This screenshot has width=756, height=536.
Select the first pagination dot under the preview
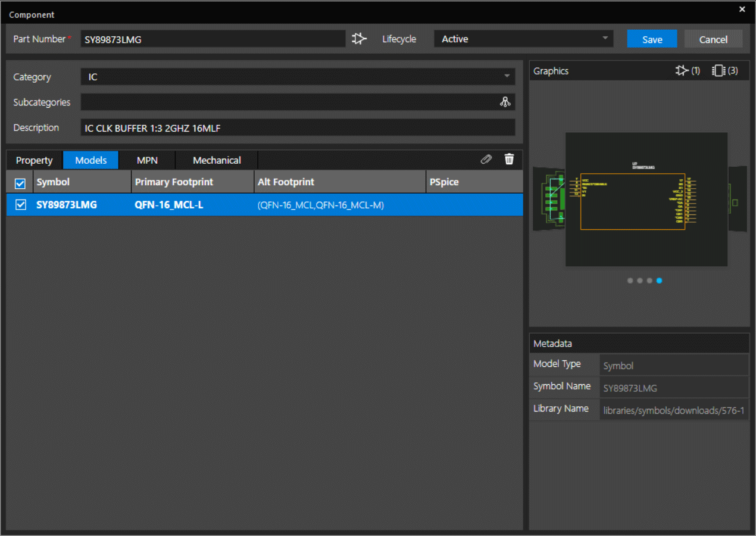coord(630,281)
